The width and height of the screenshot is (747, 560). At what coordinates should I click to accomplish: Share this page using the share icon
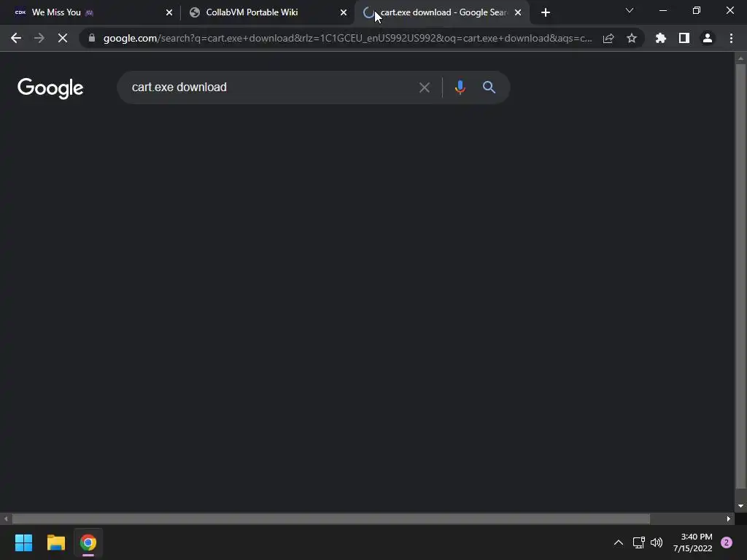pos(608,38)
